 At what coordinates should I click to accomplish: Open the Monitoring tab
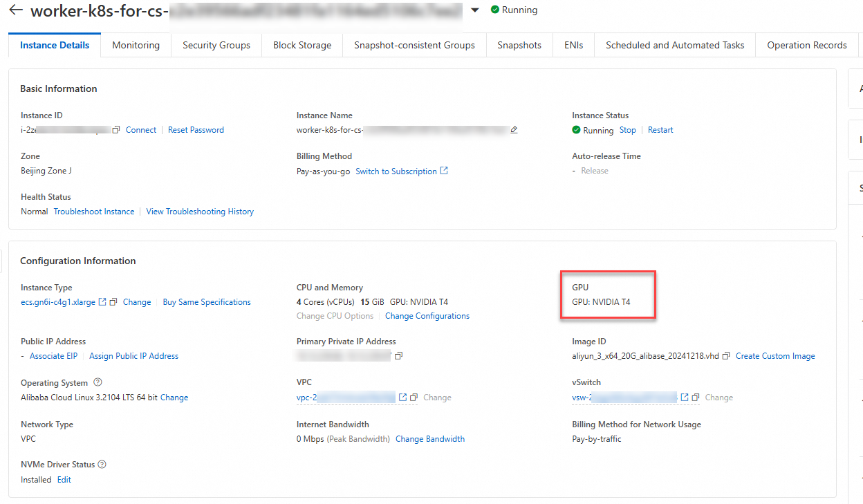click(136, 45)
